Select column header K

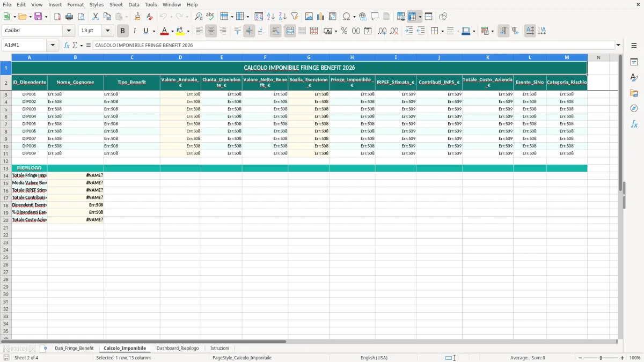[488, 57]
